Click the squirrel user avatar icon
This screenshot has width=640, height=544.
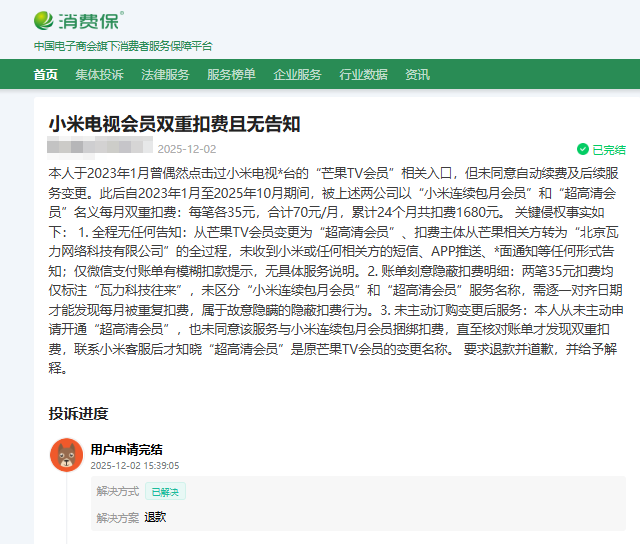pos(66,455)
